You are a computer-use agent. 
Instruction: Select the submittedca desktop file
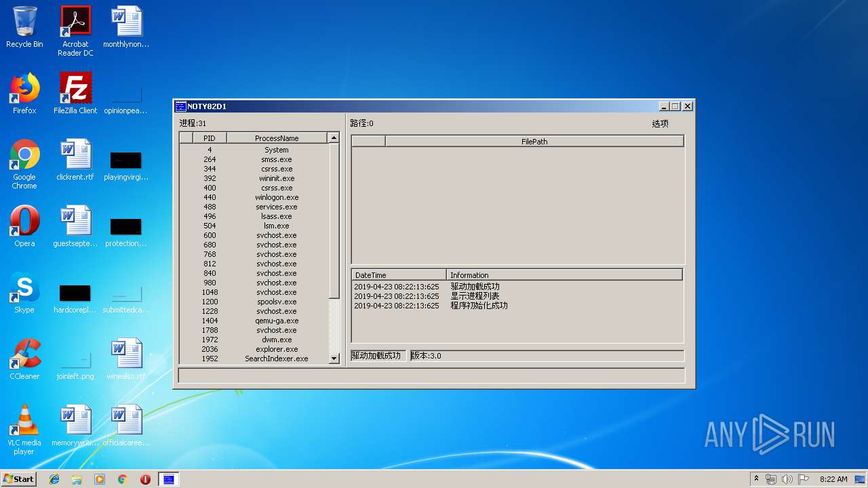point(126,299)
